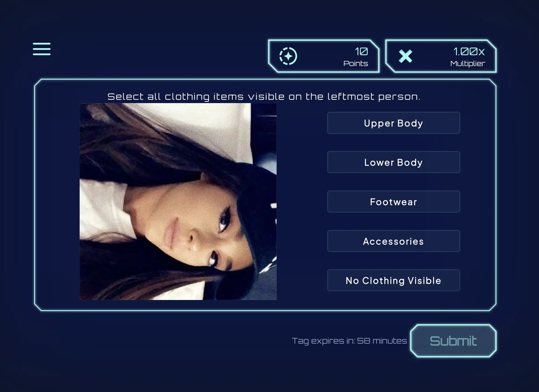Toggle the Lower Body option
Screen dimensions: 539x392
[393, 162]
